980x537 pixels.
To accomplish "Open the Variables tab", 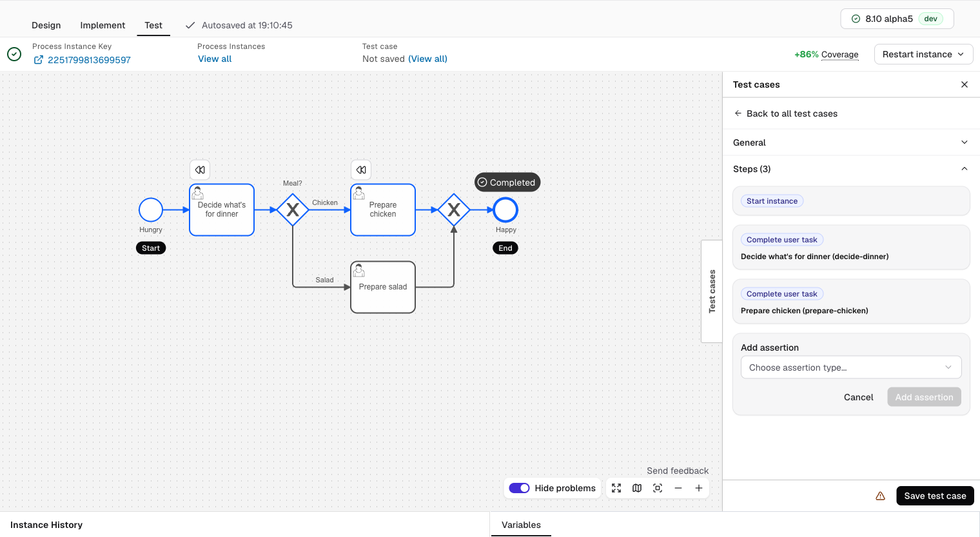I will [x=521, y=525].
